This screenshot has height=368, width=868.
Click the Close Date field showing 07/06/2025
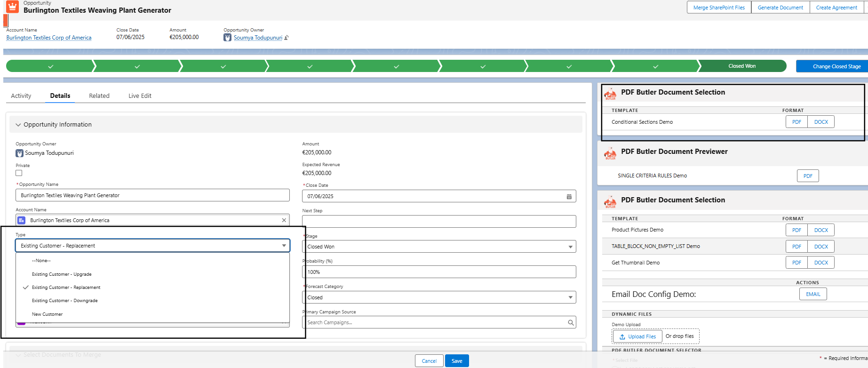click(439, 196)
